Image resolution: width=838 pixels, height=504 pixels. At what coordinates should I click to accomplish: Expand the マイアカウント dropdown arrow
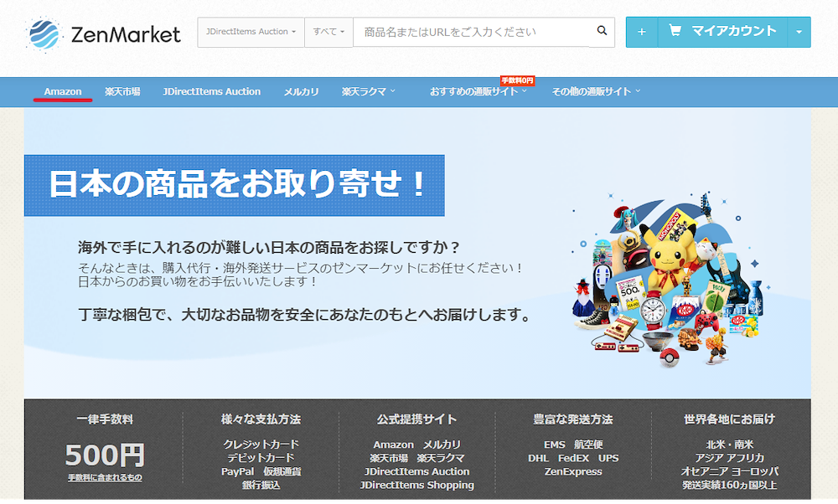(799, 32)
